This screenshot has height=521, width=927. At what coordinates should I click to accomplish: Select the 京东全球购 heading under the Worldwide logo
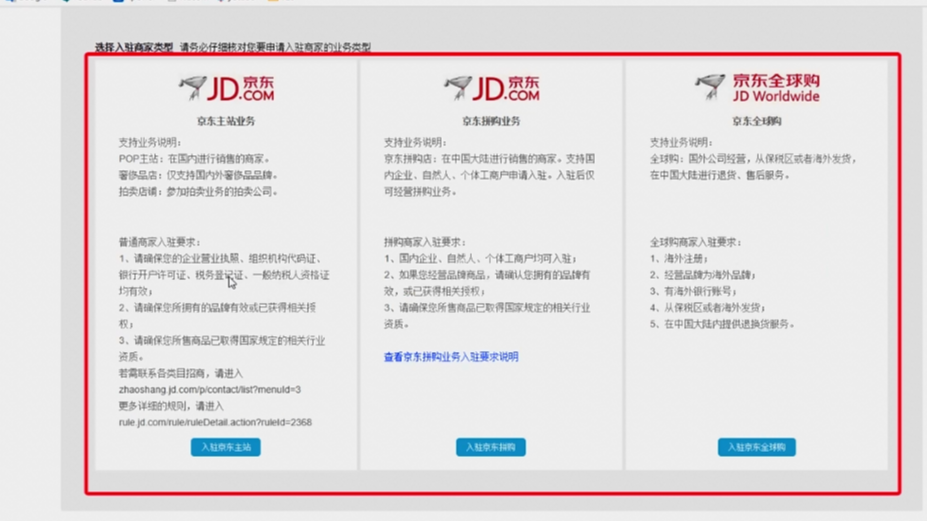757,121
